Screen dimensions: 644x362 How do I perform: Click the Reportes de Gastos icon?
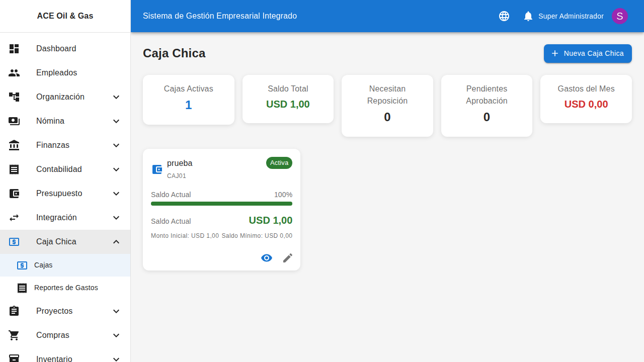(22, 288)
